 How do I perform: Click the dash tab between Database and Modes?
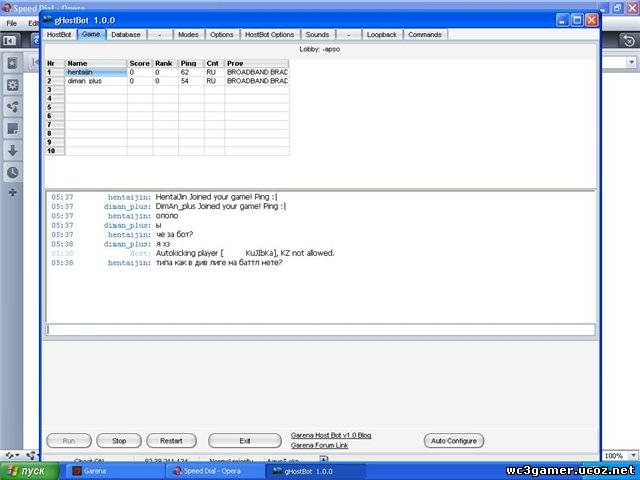pyautogui.click(x=160, y=35)
